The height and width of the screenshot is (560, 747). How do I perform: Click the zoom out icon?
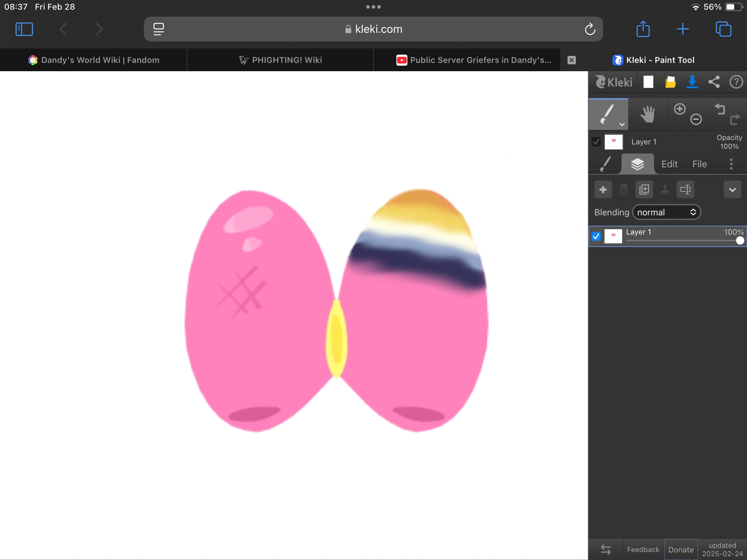(x=696, y=119)
